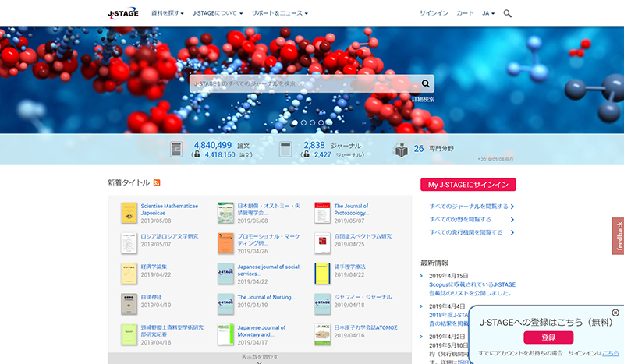Select the fourth carousel dot indicator
Viewport: 624px width, 364px height.
tap(321, 123)
